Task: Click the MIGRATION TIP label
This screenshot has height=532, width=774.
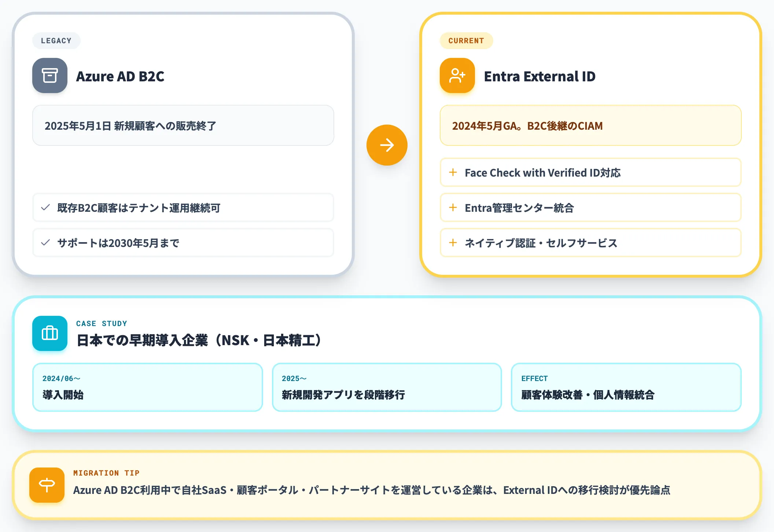Action: coord(106,473)
